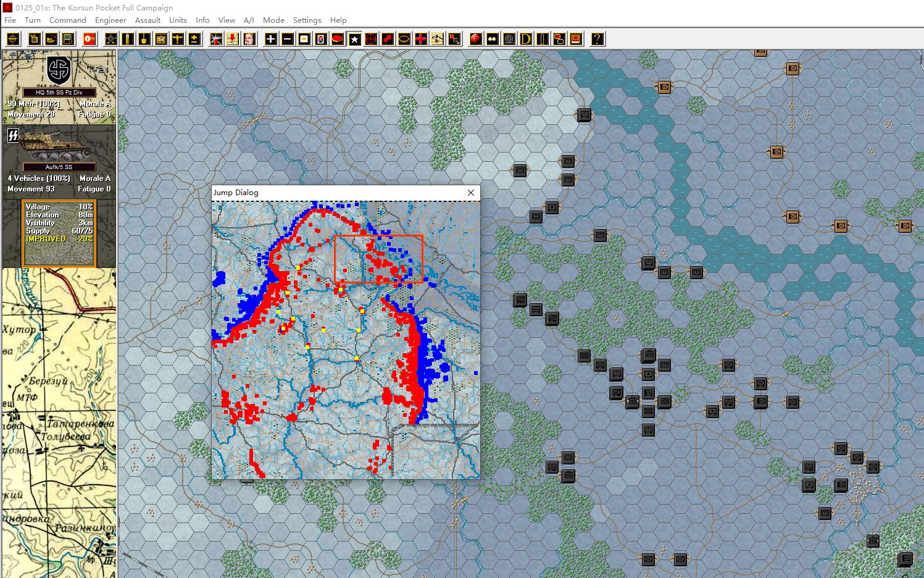Close the Jump Dialog window
The image size is (924, 578).
tap(471, 193)
